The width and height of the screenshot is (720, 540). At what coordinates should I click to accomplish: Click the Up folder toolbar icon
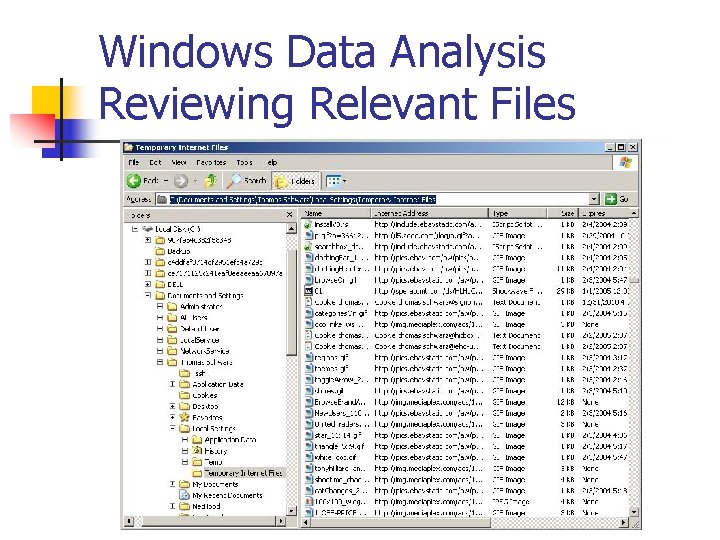click(210, 181)
